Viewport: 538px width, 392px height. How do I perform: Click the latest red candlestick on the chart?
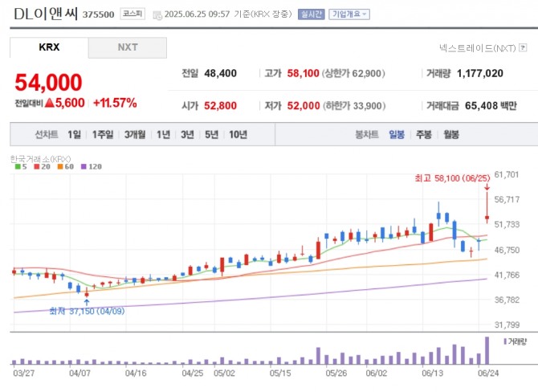[x=487, y=208]
